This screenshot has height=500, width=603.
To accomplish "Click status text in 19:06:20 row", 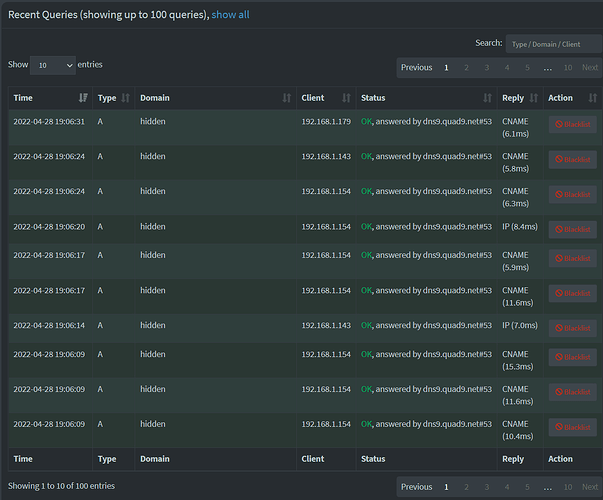I will tap(426, 227).
